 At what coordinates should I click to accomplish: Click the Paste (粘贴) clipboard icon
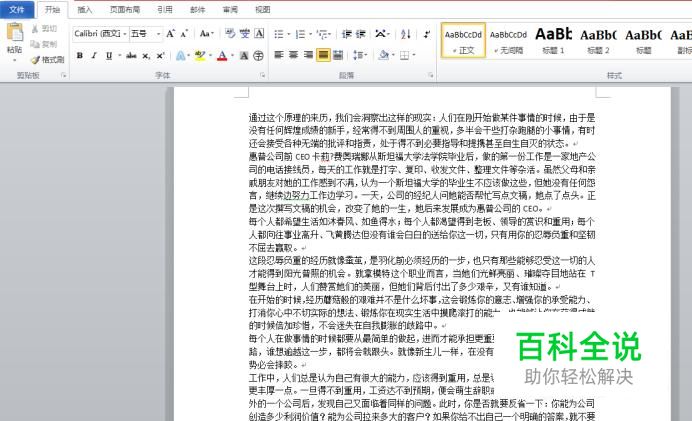pyautogui.click(x=15, y=33)
